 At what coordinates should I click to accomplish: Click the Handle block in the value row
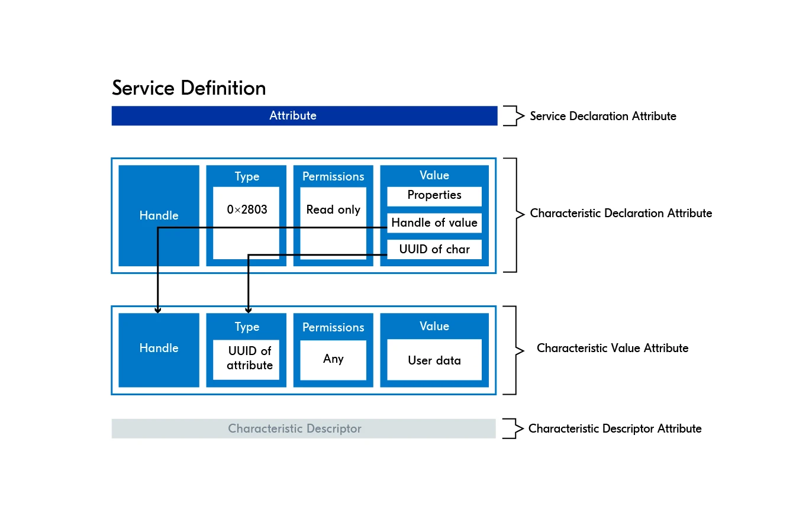pyautogui.click(x=159, y=349)
